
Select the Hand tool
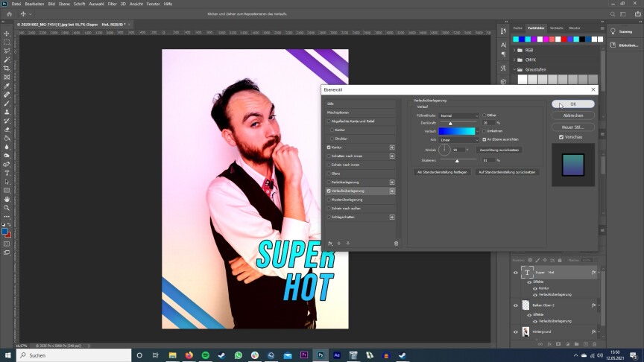[x=7, y=199]
